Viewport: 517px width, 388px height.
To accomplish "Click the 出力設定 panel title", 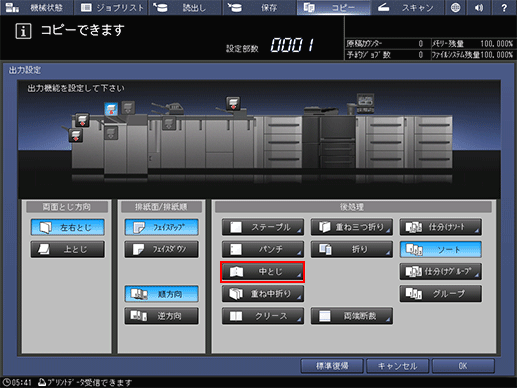I will [25, 70].
